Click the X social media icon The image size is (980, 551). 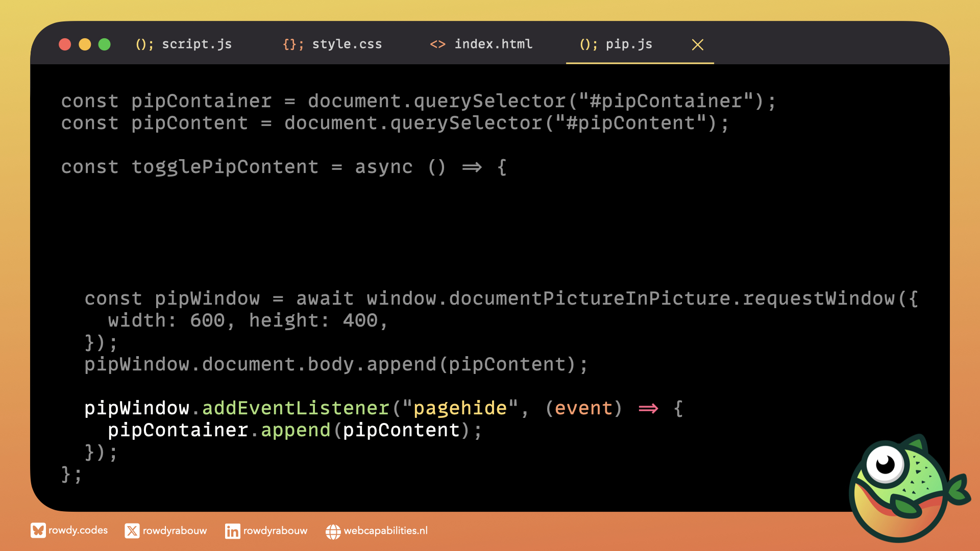click(x=132, y=531)
